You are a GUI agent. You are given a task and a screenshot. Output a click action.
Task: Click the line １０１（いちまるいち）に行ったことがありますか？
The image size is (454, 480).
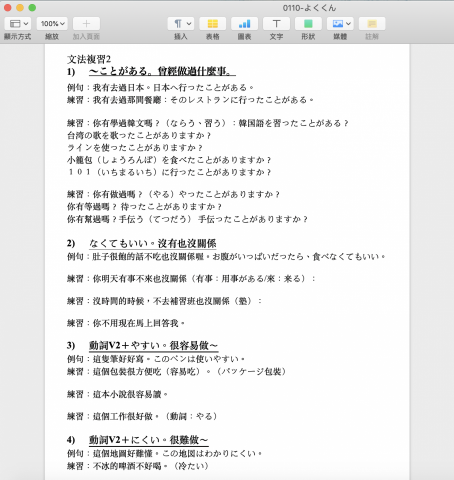click(169, 172)
